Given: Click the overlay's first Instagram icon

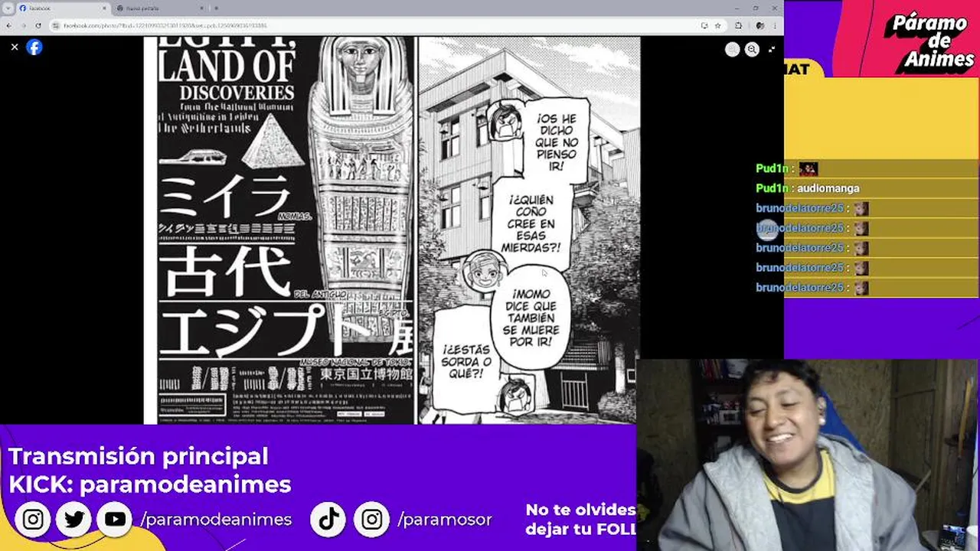Looking at the screenshot, I should [x=33, y=520].
